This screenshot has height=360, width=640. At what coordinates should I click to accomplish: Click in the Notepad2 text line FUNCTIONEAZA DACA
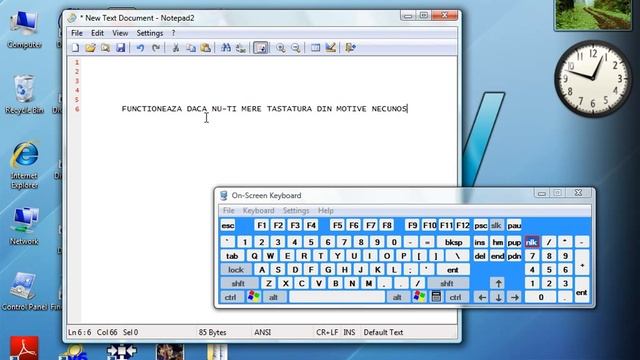(x=264, y=109)
